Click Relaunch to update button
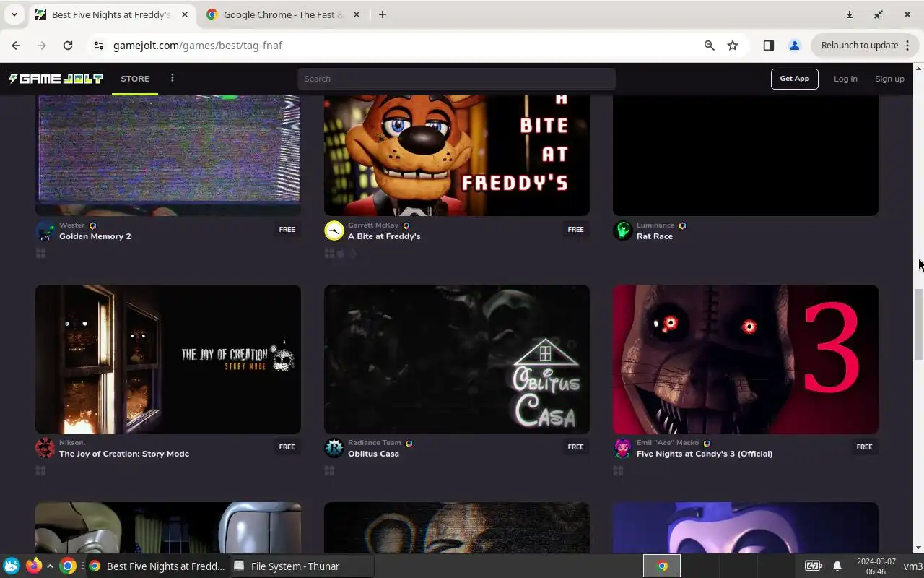 point(864,46)
